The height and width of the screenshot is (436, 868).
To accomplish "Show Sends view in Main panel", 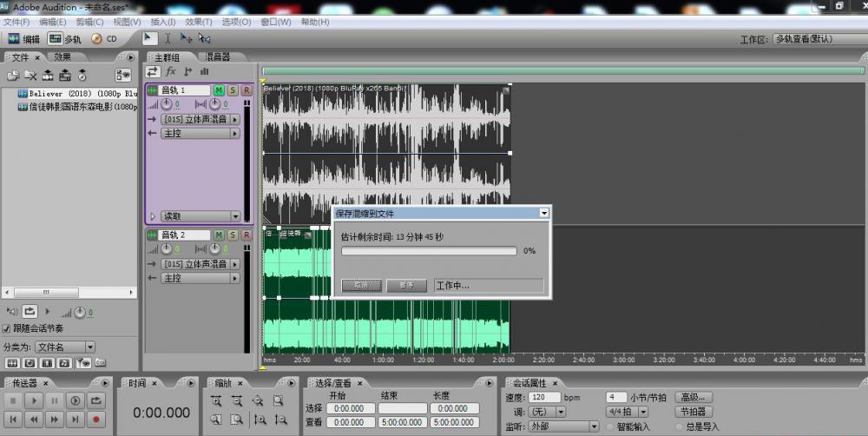I will pyautogui.click(x=187, y=71).
